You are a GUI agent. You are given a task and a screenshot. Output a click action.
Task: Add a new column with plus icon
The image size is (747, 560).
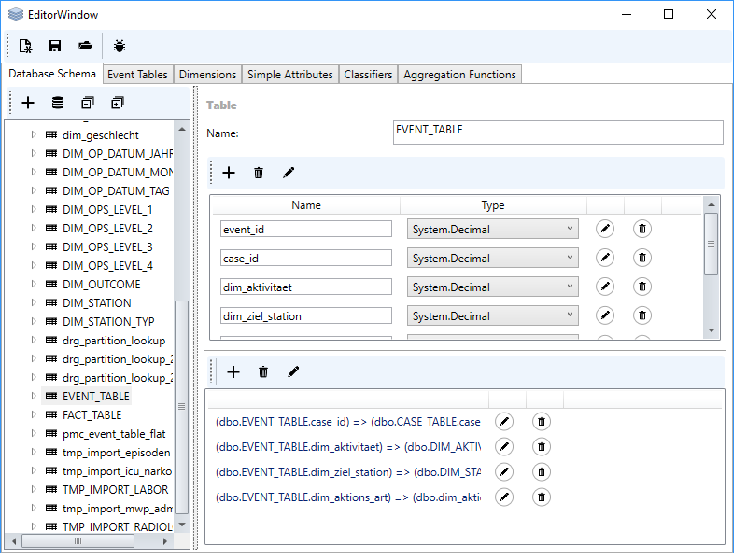point(229,173)
